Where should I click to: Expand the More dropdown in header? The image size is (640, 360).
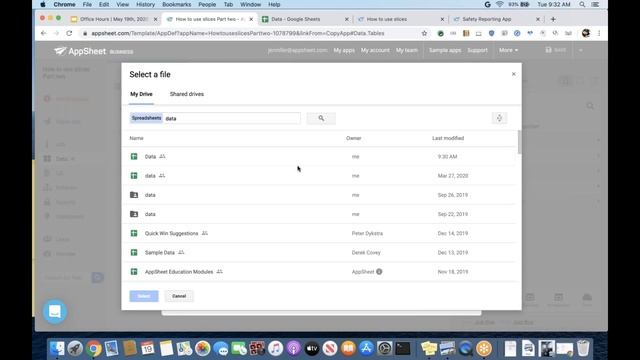[508, 50]
